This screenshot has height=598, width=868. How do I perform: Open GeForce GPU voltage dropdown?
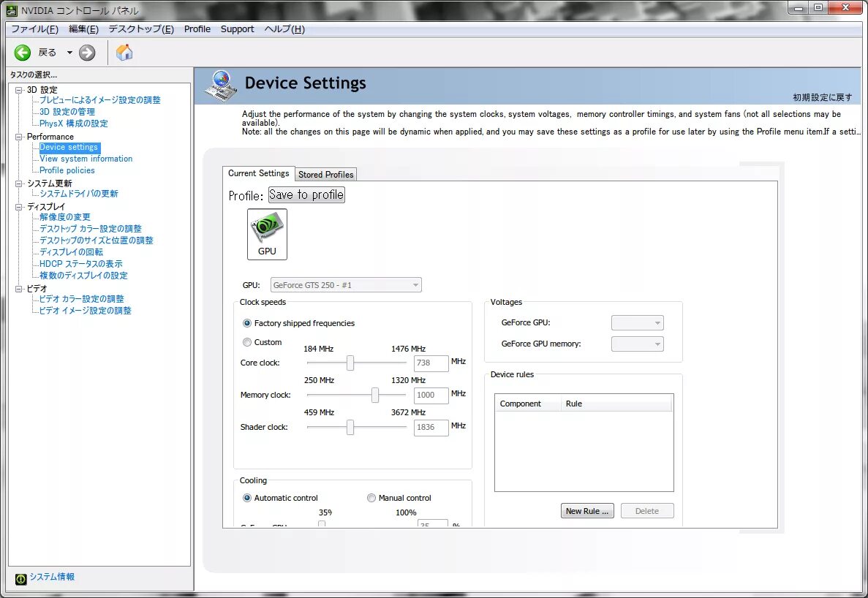coord(637,322)
